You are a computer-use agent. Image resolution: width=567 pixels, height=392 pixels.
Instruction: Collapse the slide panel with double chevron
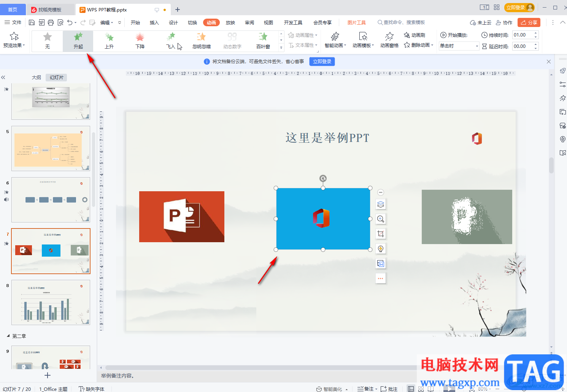click(3, 78)
